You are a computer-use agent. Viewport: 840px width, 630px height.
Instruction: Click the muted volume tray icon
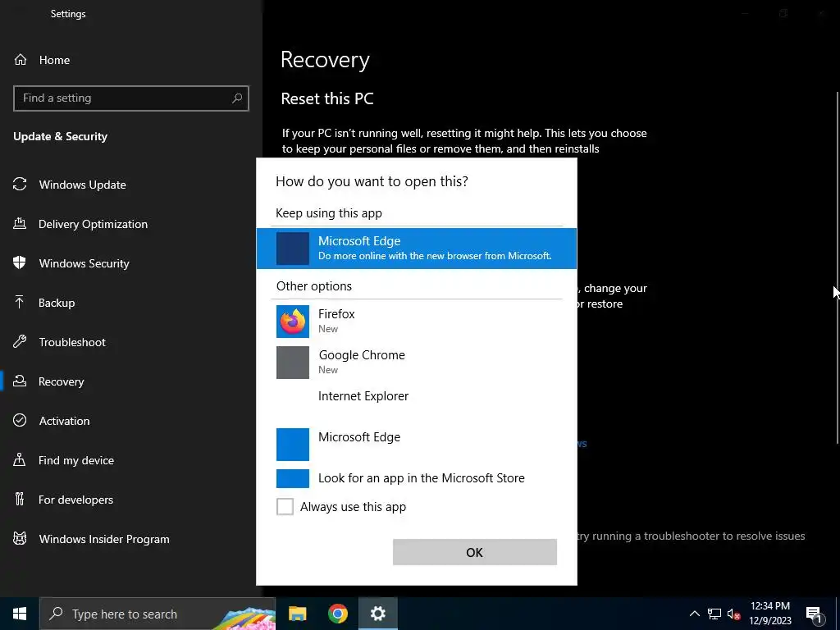point(733,614)
